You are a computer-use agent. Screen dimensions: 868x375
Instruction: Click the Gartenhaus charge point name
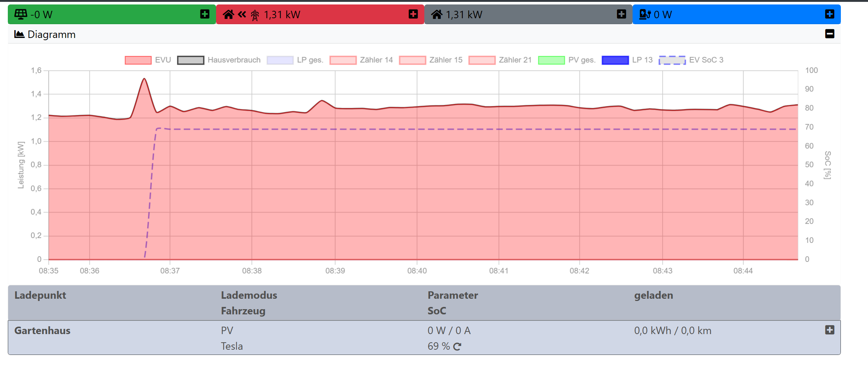pos(42,331)
